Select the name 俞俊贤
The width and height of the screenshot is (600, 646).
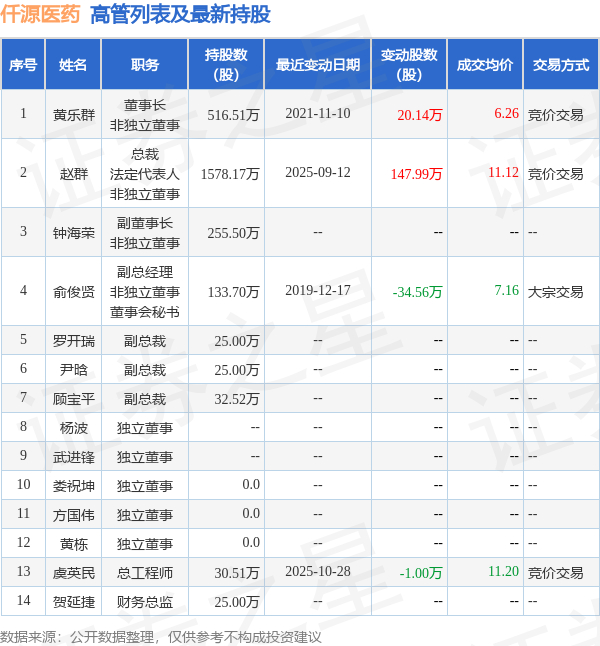point(74,292)
